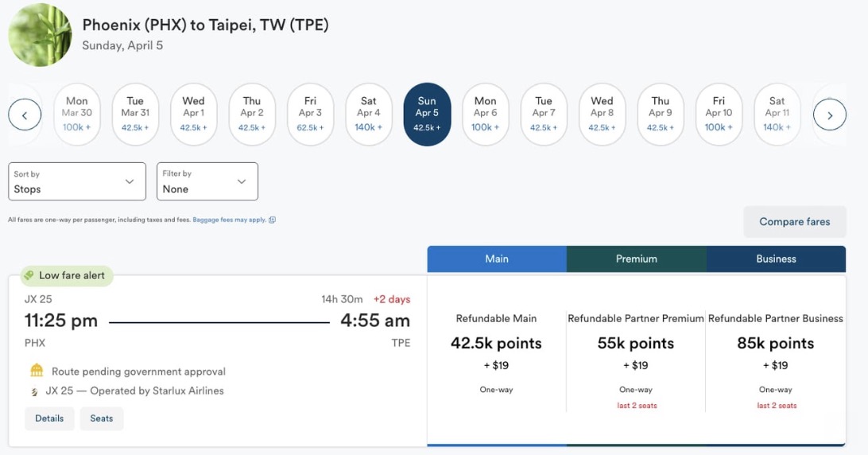Viewport: 868px width, 455px height.
Task: Pick Refundable Partner Business 85k fare
Action: coord(775,353)
